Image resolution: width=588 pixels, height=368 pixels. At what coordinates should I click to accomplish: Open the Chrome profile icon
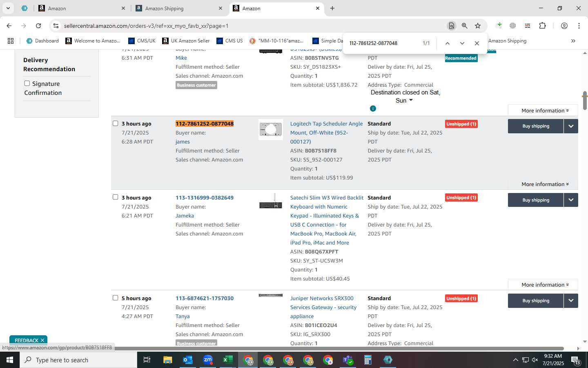tap(564, 26)
